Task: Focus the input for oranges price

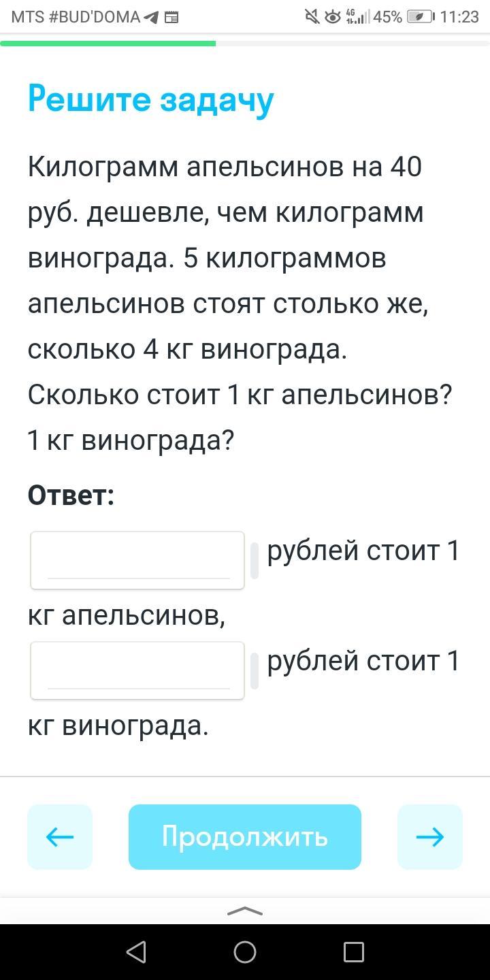Action: (x=137, y=560)
